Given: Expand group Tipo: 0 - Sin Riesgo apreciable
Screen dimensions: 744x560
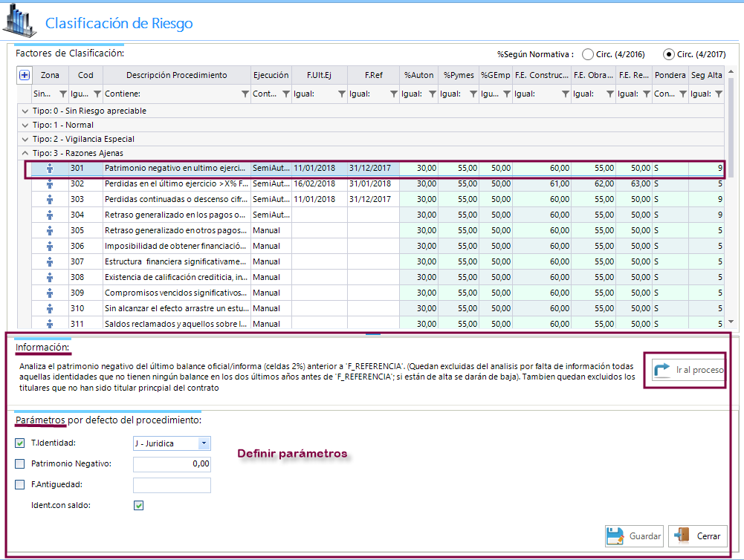Looking at the screenshot, I should point(25,111).
